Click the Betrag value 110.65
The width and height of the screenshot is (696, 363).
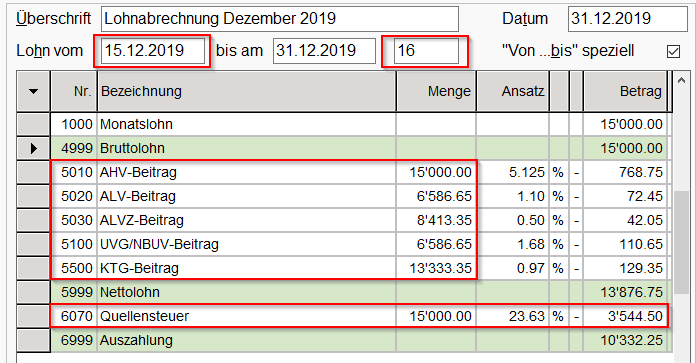(x=641, y=244)
